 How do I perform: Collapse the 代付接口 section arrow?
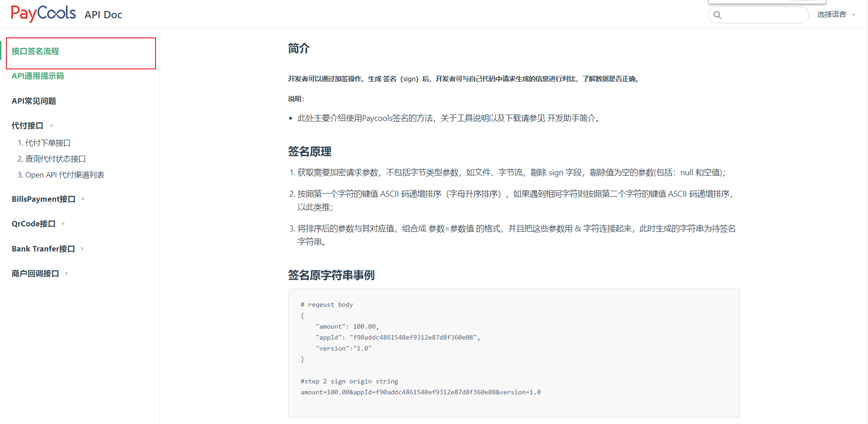tap(52, 126)
